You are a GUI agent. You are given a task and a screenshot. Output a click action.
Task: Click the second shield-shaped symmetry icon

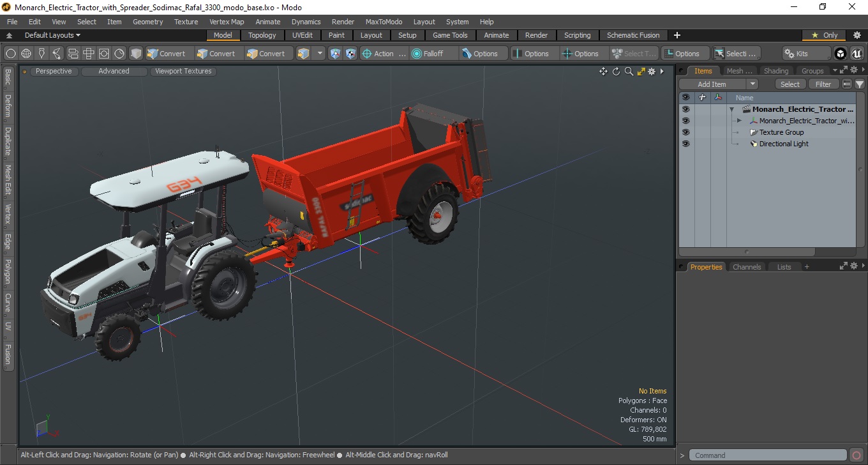tap(350, 54)
